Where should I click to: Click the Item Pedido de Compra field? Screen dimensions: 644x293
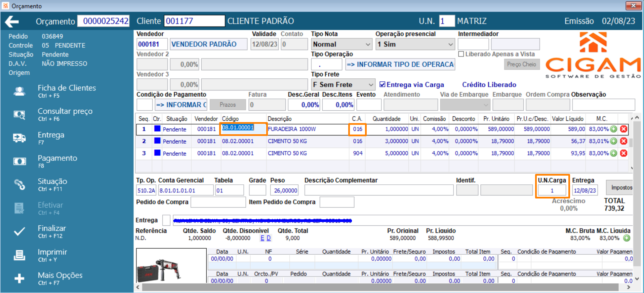337,202
